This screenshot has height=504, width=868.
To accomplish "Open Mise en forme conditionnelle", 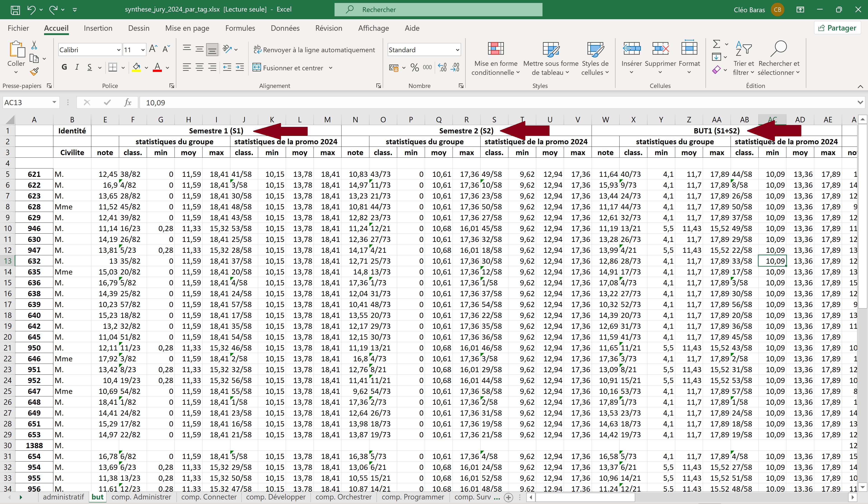I will point(496,59).
